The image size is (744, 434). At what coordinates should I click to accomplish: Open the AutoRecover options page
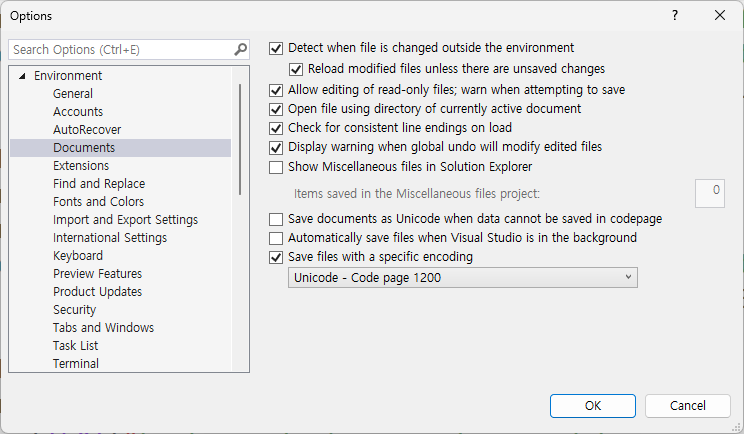point(87,130)
